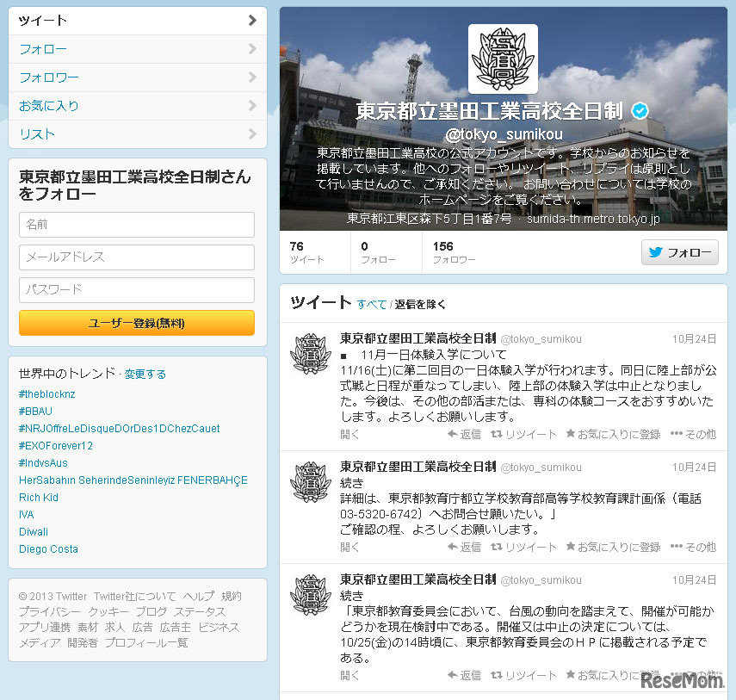
Task: Click the ユーザー登録(無料) button
Action: [136, 322]
